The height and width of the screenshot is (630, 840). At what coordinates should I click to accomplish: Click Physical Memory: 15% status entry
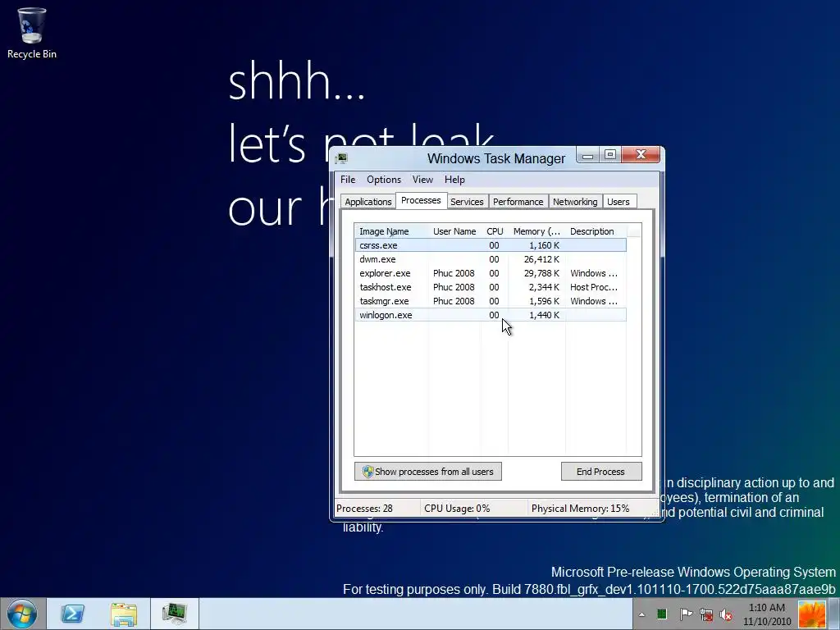pos(580,509)
